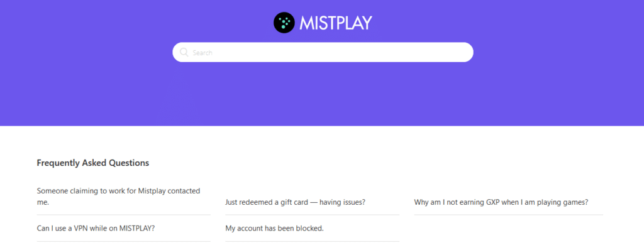Open "Why am I not earning GXP" question
644x250 pixels.
click(501, 202)
